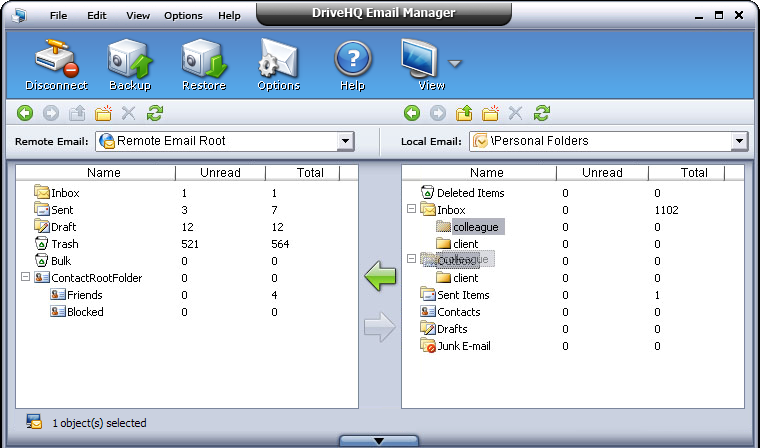Refresh the remote email folder list

(155, 114)
